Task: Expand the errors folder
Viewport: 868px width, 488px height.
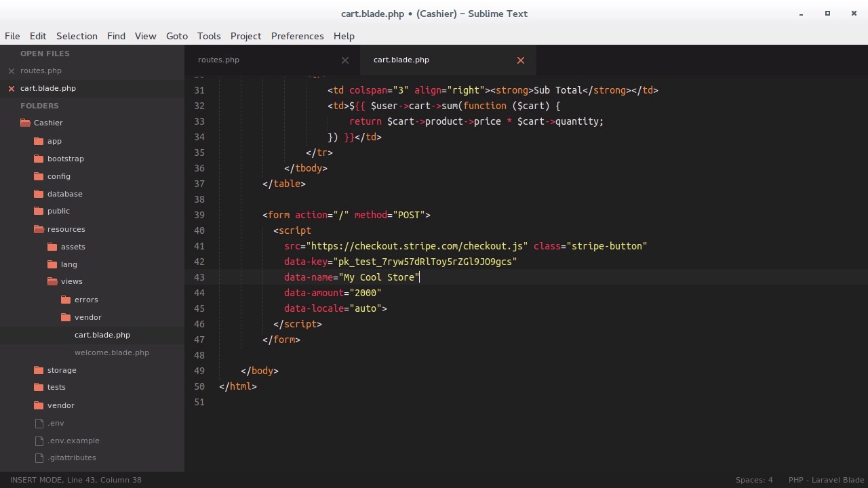Action: coord(86,300)
